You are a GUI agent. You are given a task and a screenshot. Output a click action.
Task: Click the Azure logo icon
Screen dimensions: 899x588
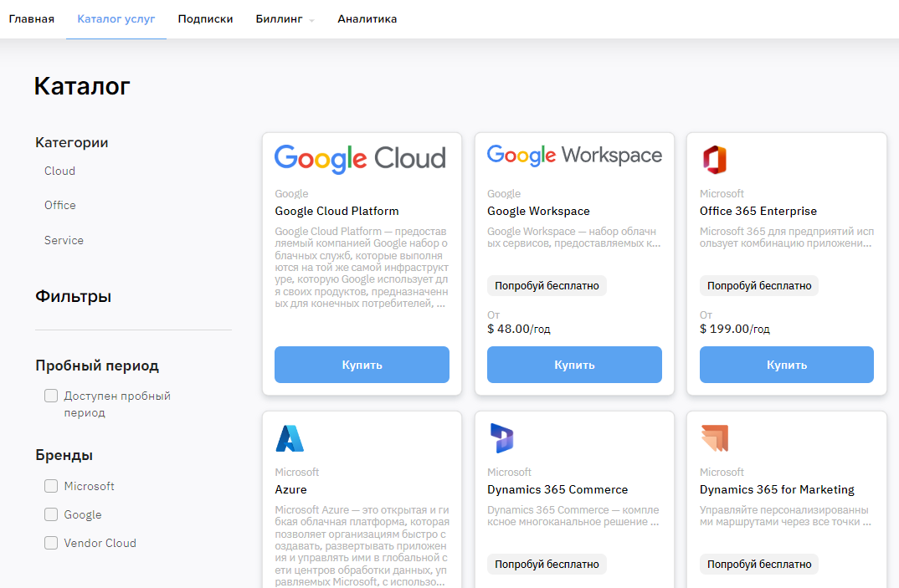pyautogui.click(x=290, y=438)
